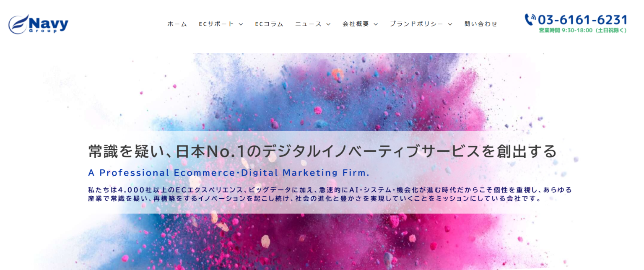The height and width of the screenshot is (270, 644).
Task: Click the mission paragraph starting 私たちは4,000社
Action: tap(330, 194)
